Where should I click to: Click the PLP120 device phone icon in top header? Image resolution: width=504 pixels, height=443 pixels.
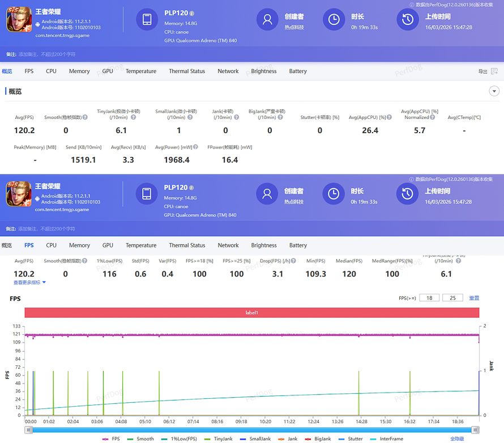pos(147,20)
